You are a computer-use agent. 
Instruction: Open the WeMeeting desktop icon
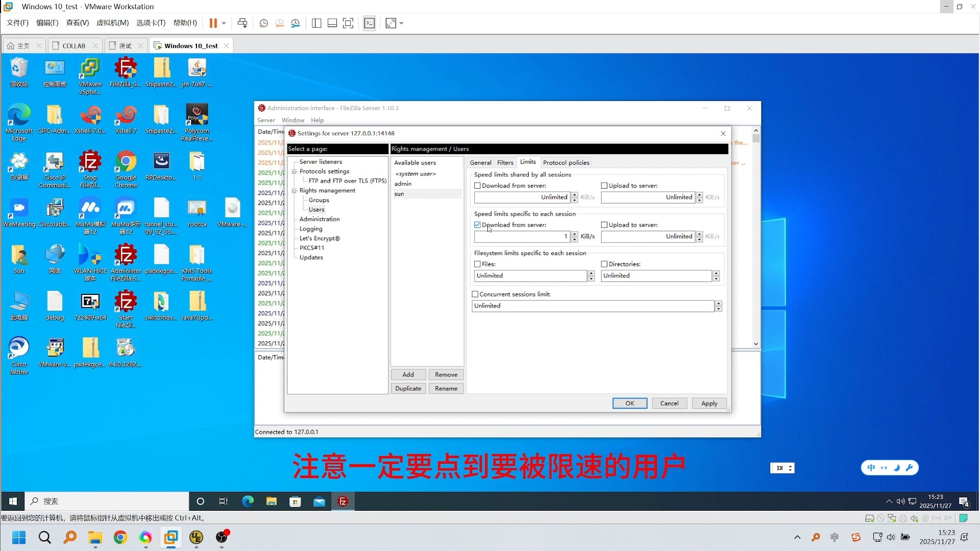pos(19,212)
